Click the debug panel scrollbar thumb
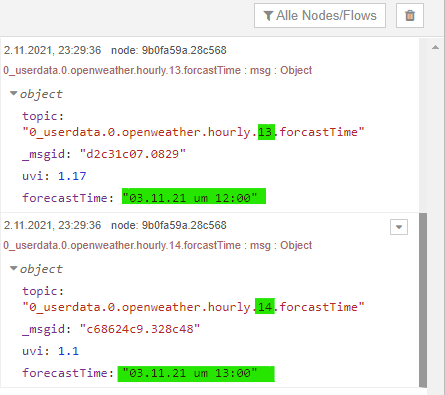The image size is (445, 395). [423, 300]
